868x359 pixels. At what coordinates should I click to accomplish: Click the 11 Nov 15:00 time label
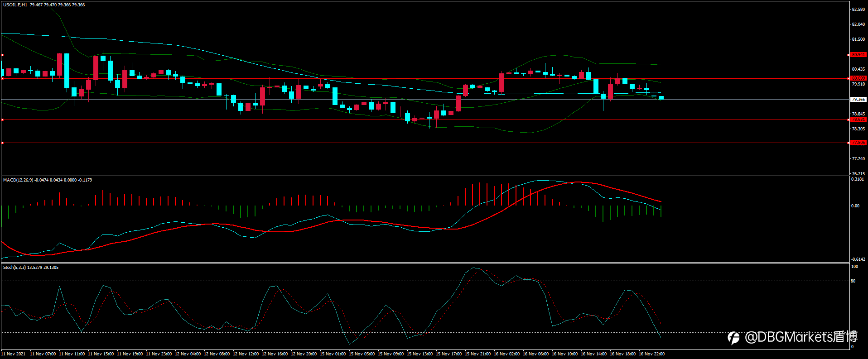[101, 354]
